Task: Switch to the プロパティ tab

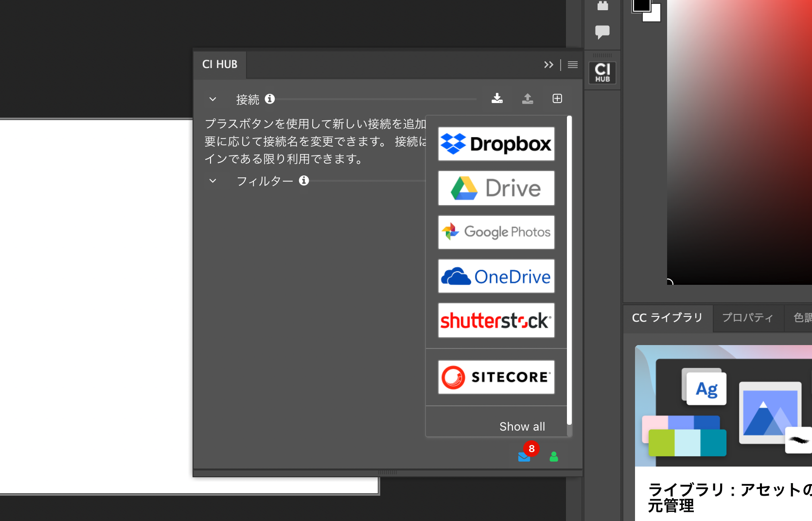Action: [748, 318]
